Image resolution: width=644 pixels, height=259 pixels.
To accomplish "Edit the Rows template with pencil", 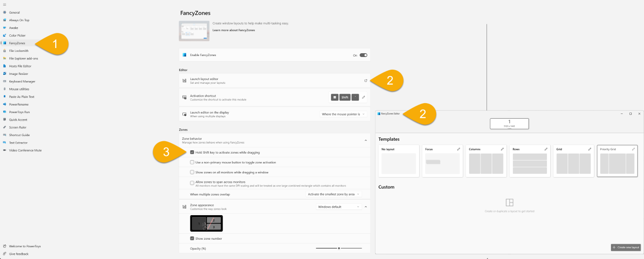I will pos(546,149).
